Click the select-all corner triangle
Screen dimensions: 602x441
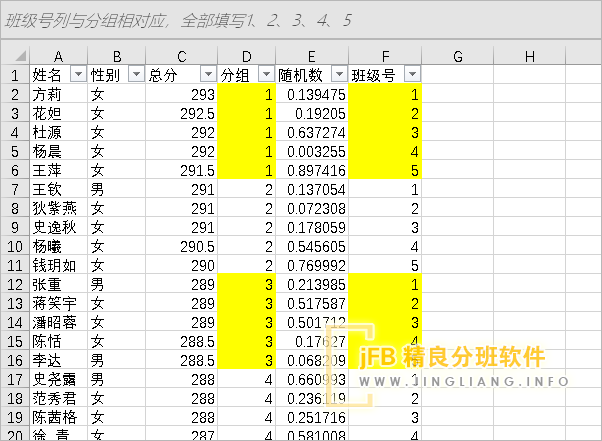click(x=20, y=56)
